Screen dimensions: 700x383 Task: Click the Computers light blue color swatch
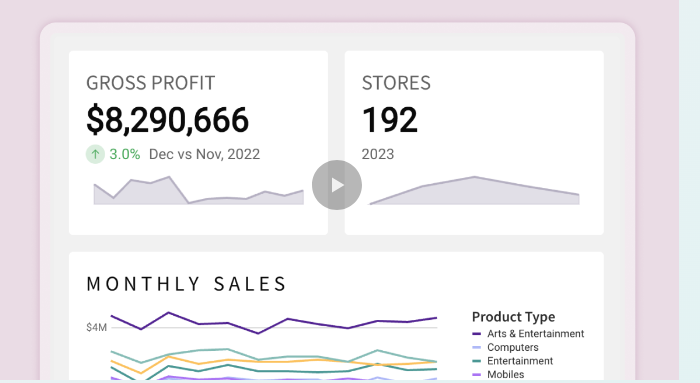476,347
